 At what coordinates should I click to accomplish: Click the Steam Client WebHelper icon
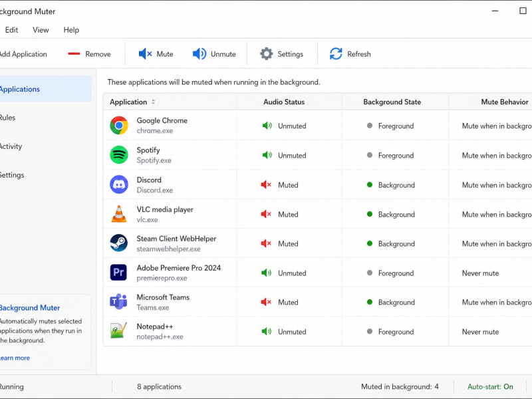(119, 243)
